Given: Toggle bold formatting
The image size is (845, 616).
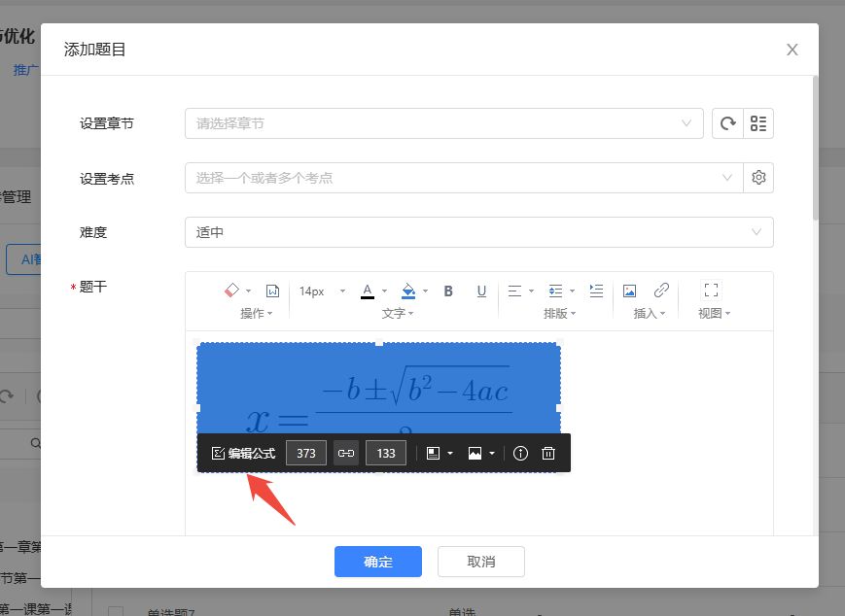Looking at the screenshot, I should pyautogui.click(x=448, y=291).
